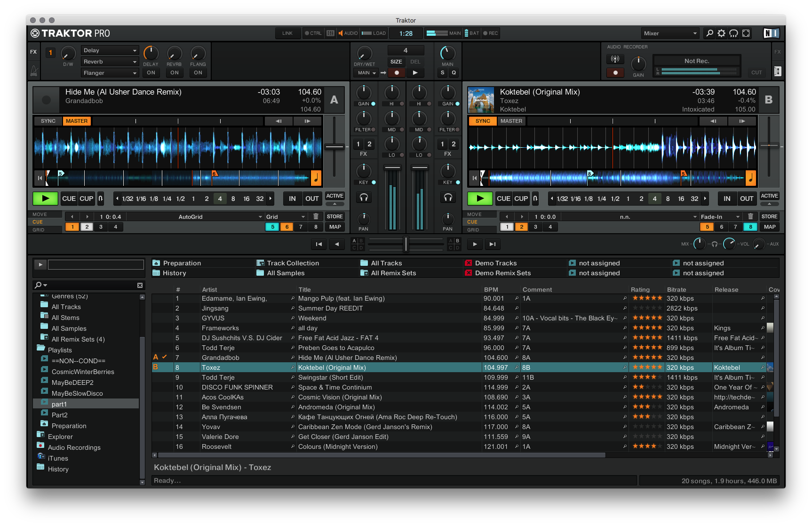Click Deck B MAP button
812x526 pixels.
(x=770, y=227)
